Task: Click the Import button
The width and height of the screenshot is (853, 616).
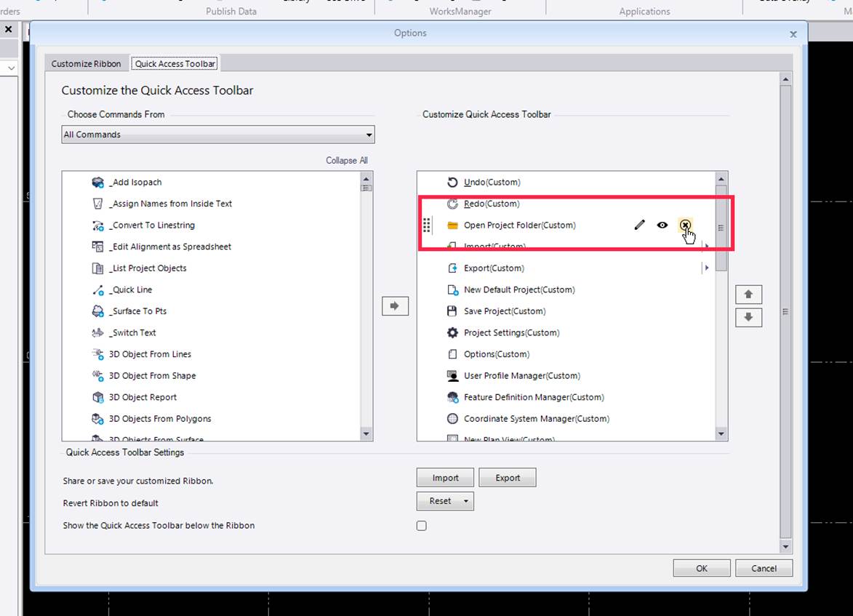Action: click(x=446, y=478)
